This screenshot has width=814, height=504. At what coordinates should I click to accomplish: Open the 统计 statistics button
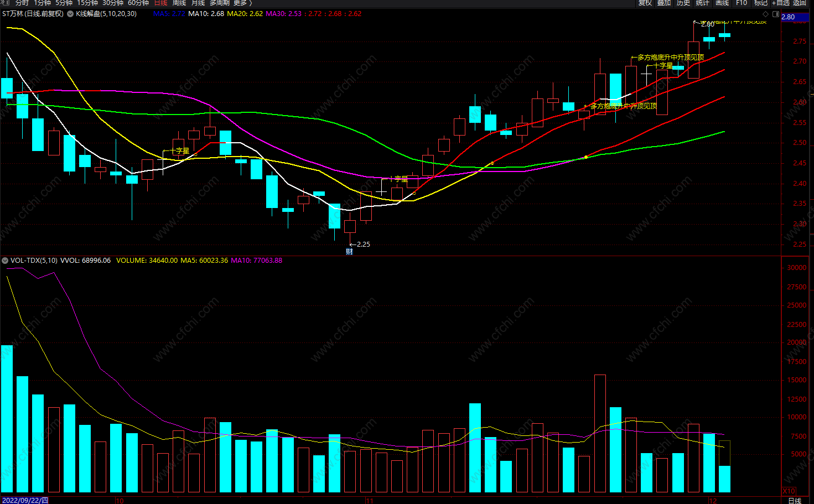(x=703, y=3)
